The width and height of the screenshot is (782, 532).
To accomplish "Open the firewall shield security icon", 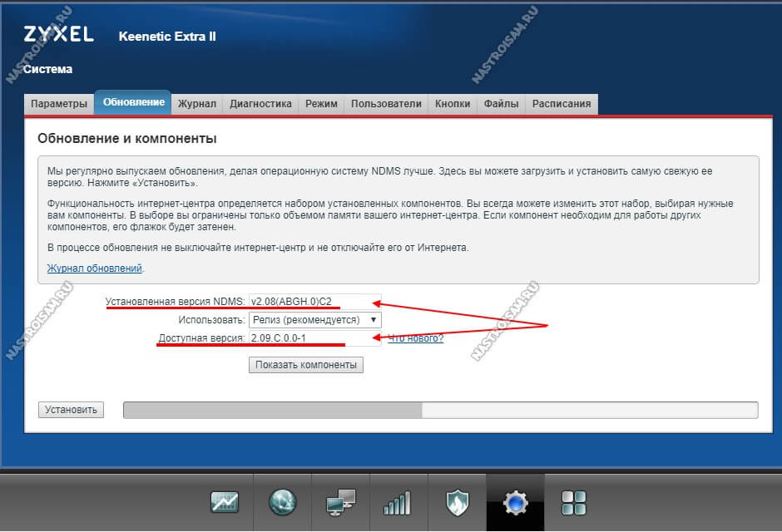I will (457, 502).
